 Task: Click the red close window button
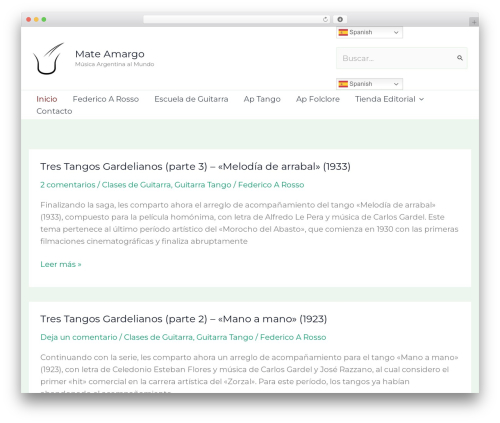tap(29, 19)
